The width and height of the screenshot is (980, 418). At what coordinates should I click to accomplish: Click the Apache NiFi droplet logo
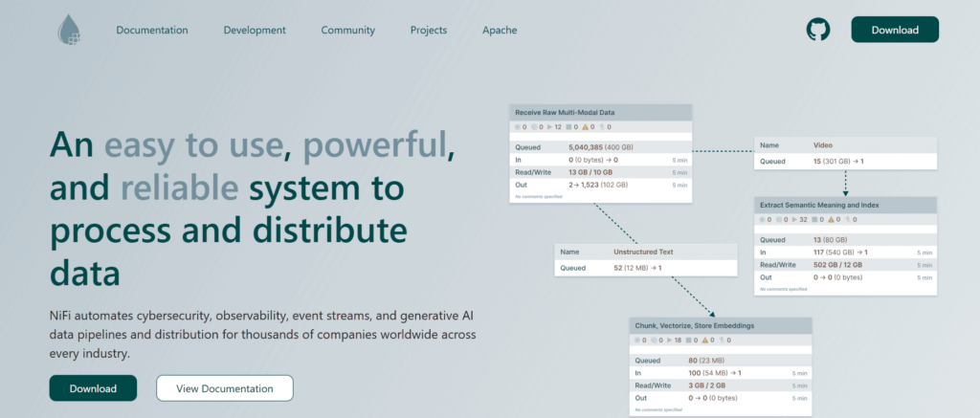click(68, 30)
